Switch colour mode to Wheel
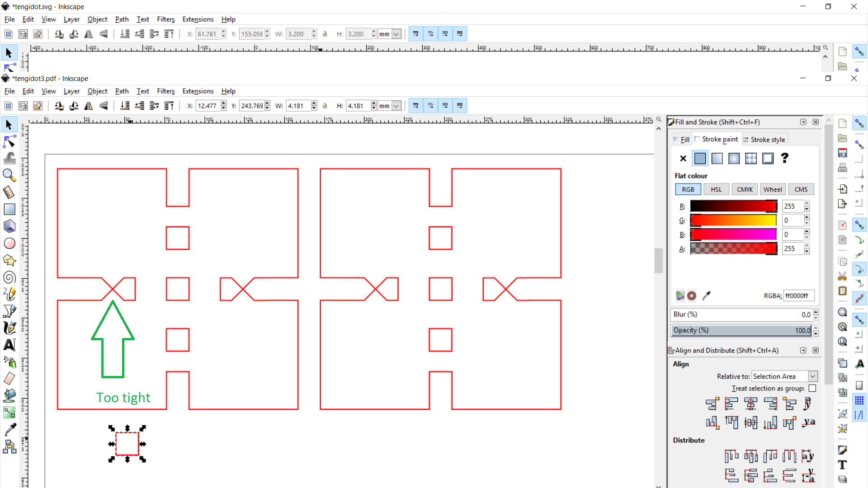 773,189
